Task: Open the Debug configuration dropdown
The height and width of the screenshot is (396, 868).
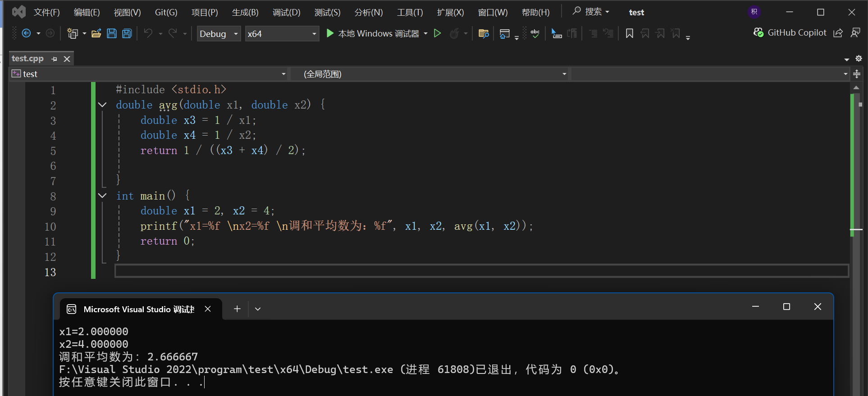Action: click(219, 34)
